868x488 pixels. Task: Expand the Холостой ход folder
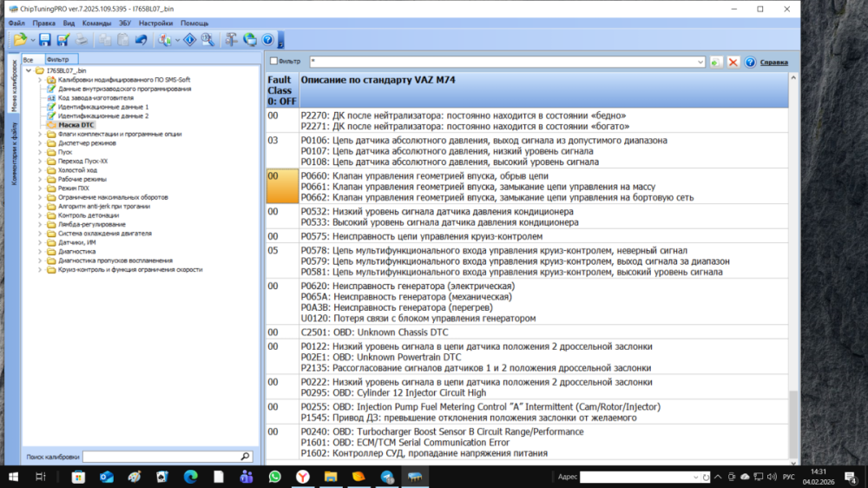click(40, 170)
